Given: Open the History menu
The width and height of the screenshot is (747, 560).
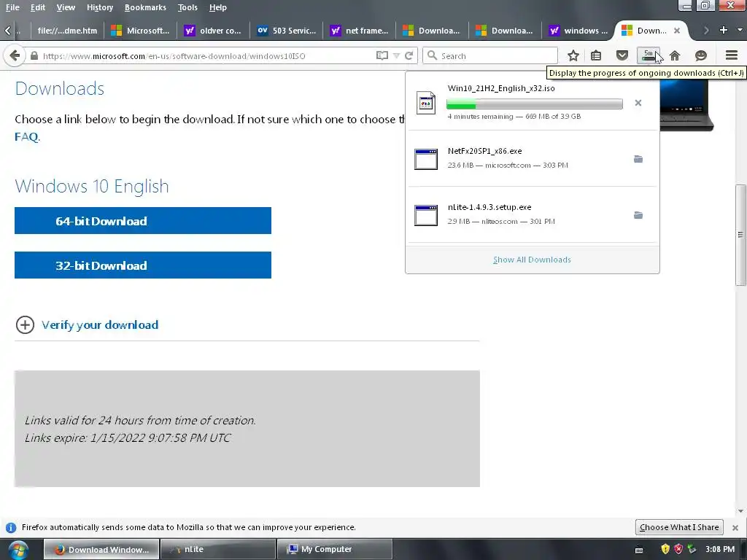Looking at the screenshot, I should (99, 7).
